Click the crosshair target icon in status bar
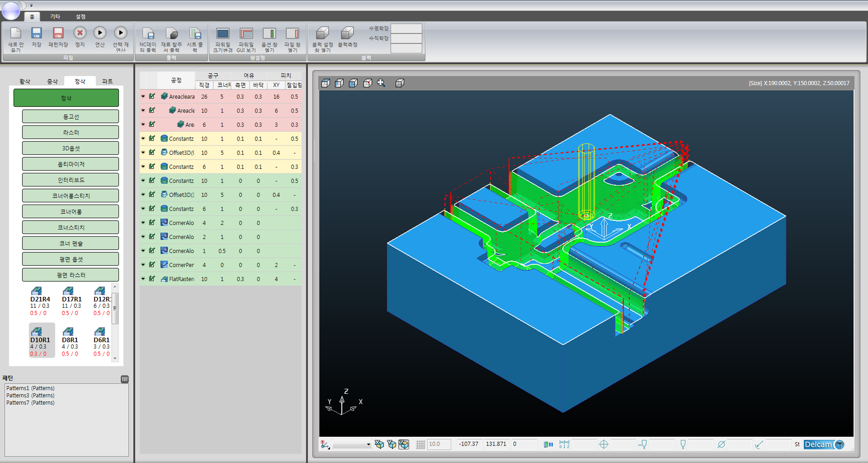 coord(604,444)
